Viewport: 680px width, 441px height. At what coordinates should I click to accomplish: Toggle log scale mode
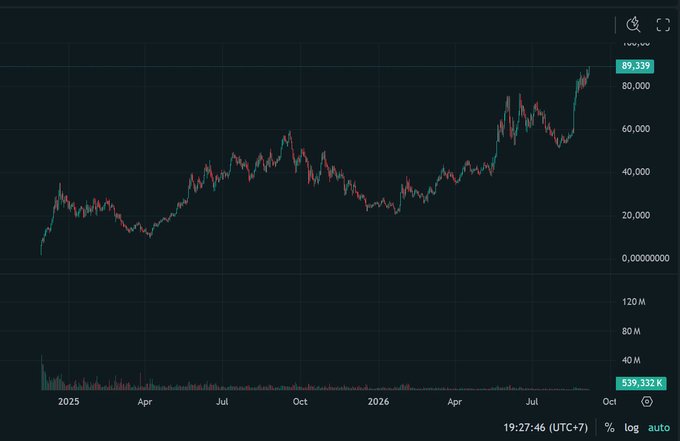tap(631, 428)
